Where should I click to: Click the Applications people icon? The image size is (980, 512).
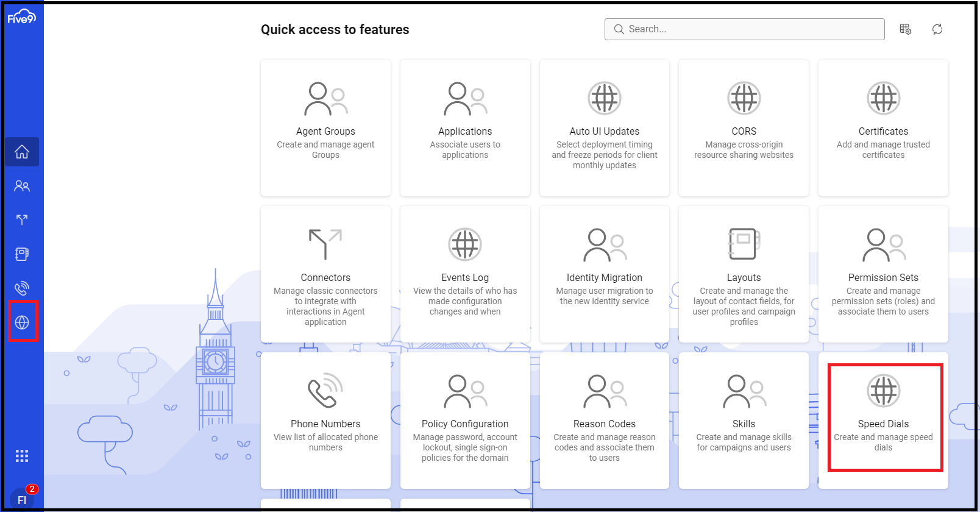[466, 99]
